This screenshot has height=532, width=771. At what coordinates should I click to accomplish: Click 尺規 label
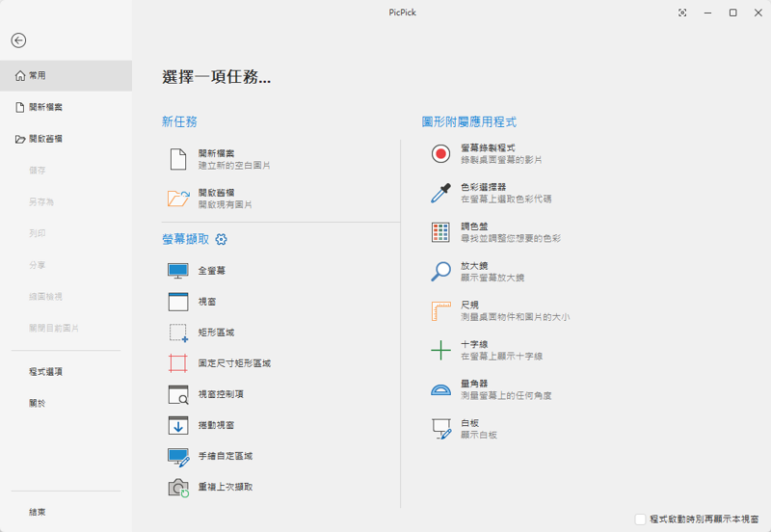click(469, 306)
